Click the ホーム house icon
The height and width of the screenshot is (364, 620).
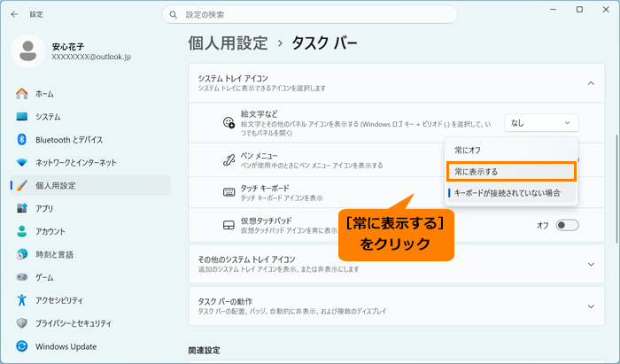[x=22, y=94]
